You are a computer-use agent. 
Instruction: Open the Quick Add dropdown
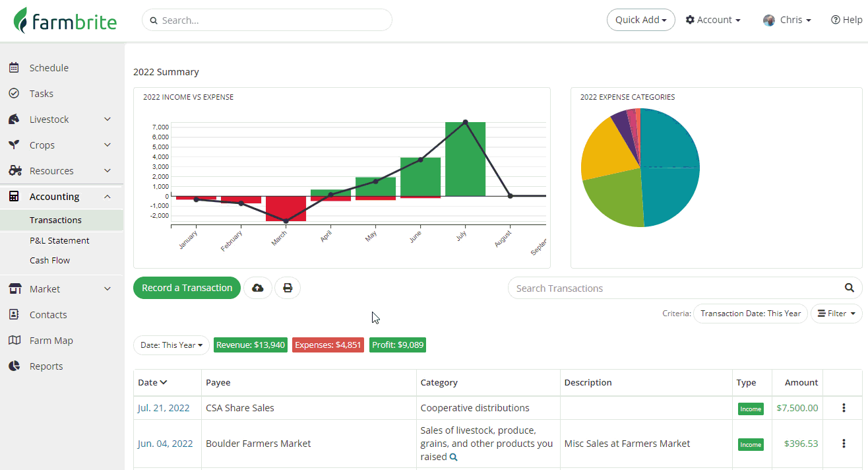pos(641,20)
